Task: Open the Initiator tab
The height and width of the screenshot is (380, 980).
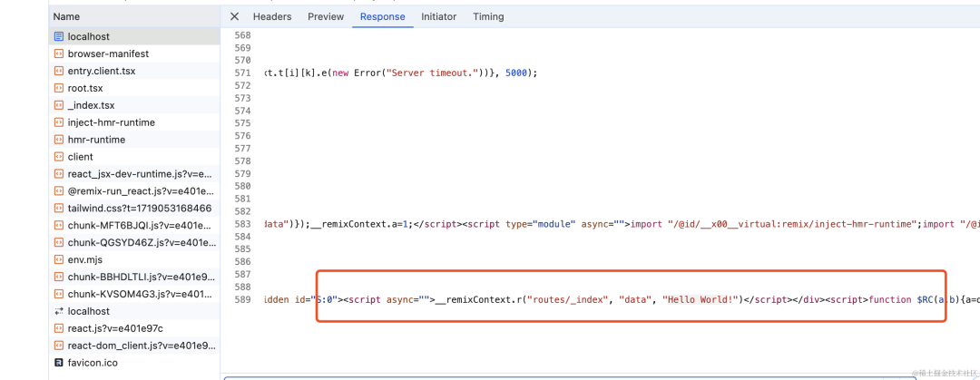Action: tap(439, 17)
